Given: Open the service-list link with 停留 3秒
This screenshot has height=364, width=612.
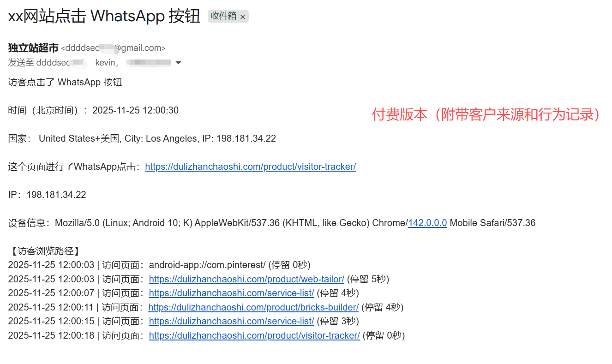Looking at the screenshot, I should (231, 321).
